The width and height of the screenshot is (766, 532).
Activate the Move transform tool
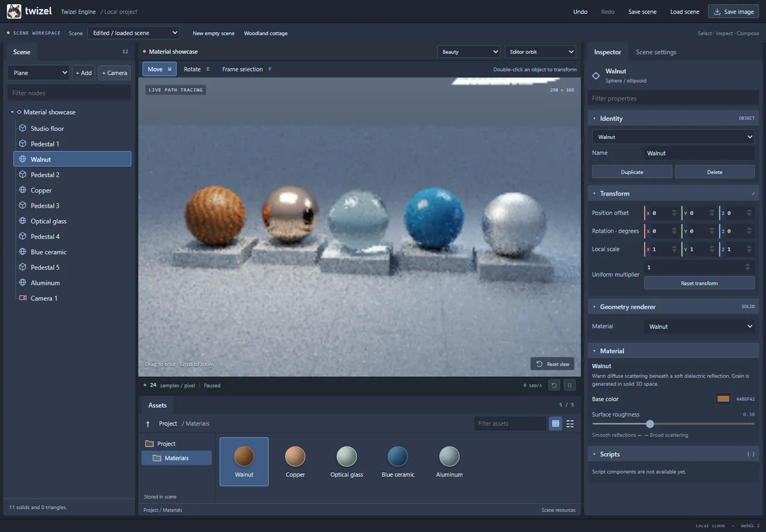tap(159, 69)
